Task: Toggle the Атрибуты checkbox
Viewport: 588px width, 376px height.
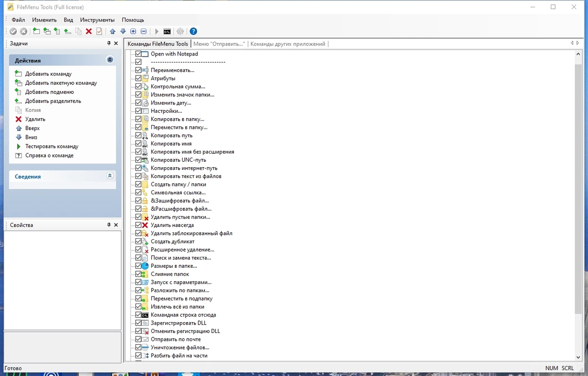Action: tap(138, 78)
